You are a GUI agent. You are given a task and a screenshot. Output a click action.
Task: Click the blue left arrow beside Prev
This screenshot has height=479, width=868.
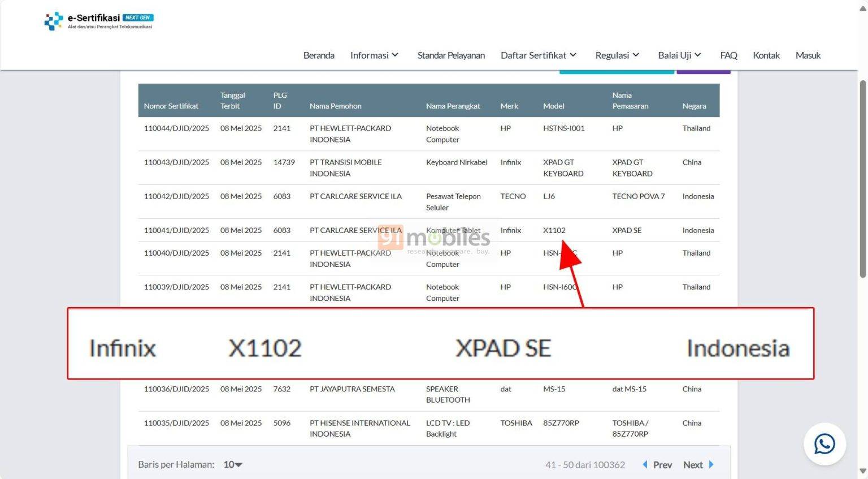pos(645,464)
